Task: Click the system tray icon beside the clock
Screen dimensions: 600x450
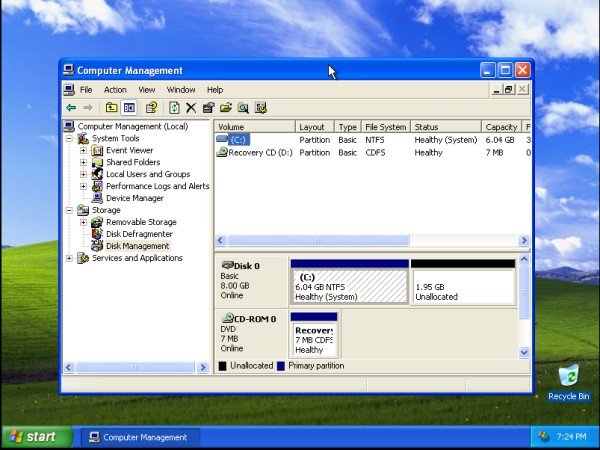Action: (543, 437)
